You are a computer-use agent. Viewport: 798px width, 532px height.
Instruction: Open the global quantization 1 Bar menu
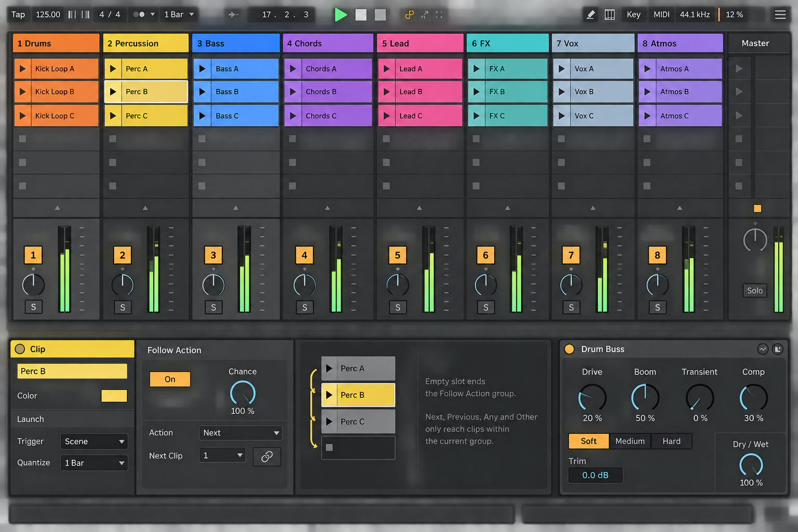click(179, 15)
